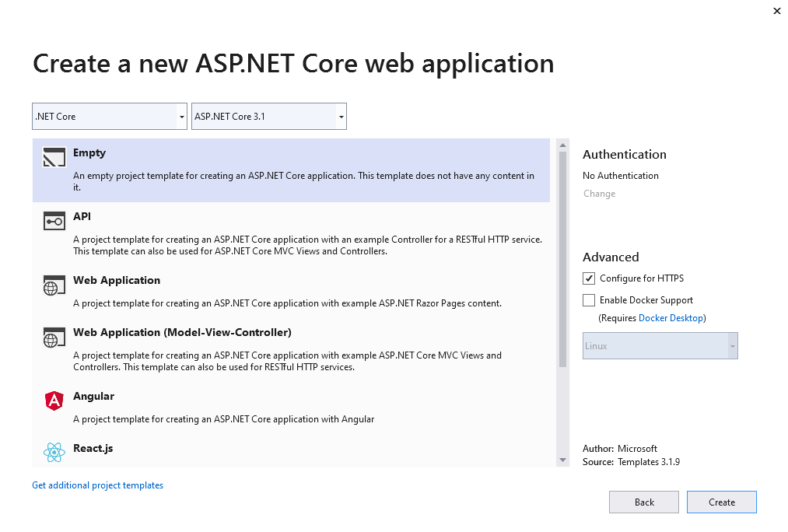The height and width of the screenshot is (532, 788).
Task: Open the ASP.NET Core 3.1 version dropdown
Action: 341,115
